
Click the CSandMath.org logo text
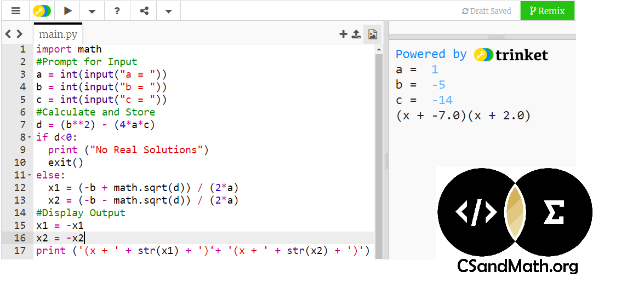[517, 266]
